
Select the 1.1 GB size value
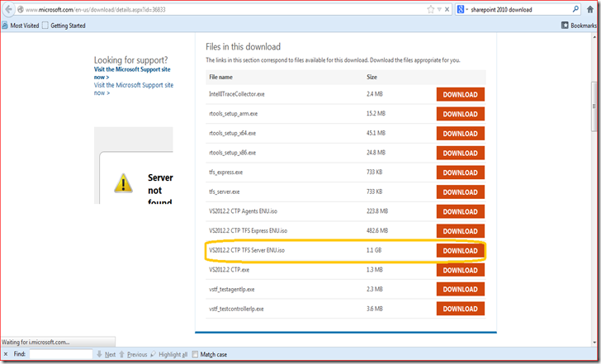[374, 250]
